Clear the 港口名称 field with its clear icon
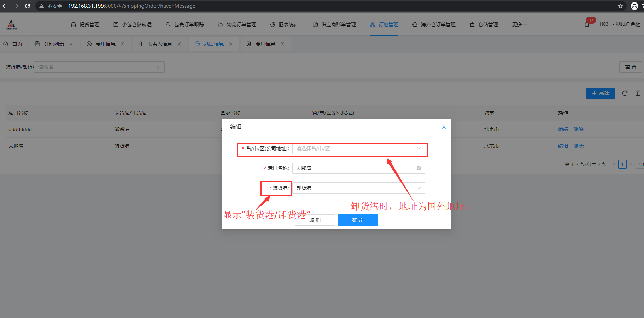644x318 pixels. (x=418, y=168)
